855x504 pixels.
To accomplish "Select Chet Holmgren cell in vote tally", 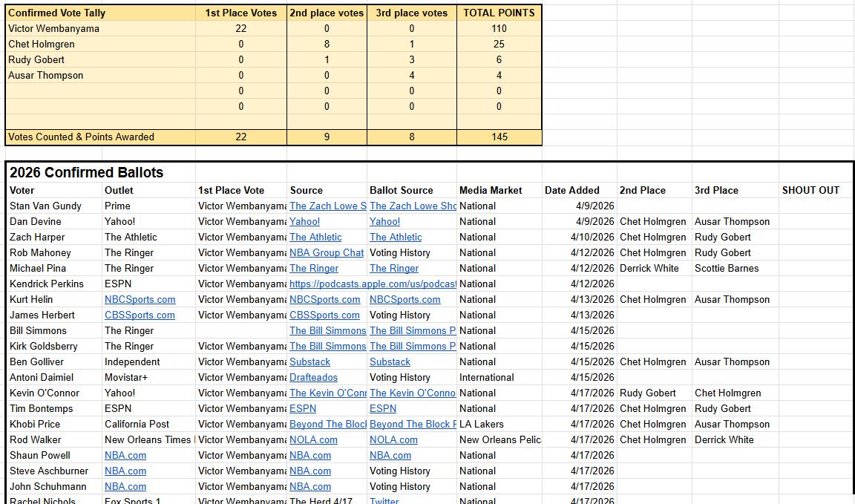I will pyautogui.click(x=100, y=45).
